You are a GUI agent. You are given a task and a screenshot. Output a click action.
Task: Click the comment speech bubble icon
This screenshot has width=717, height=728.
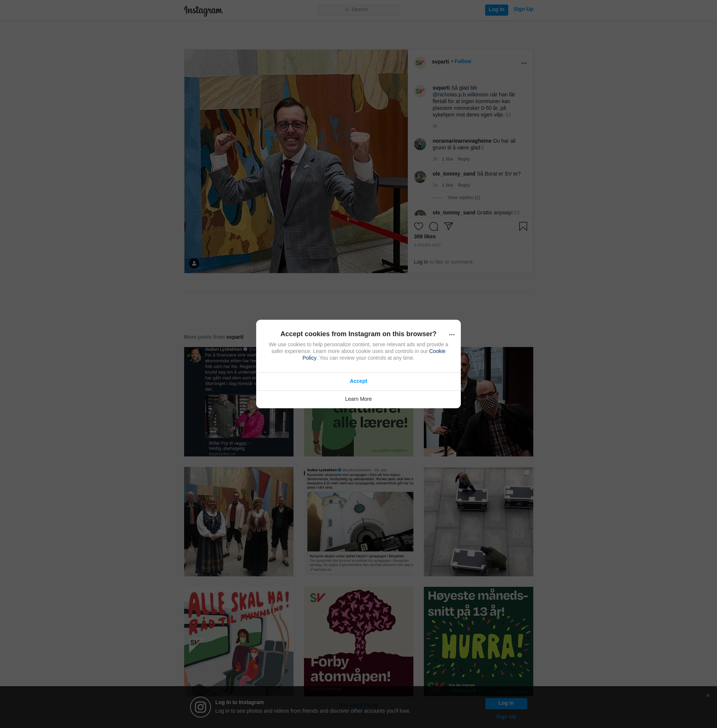click(434, 226)
